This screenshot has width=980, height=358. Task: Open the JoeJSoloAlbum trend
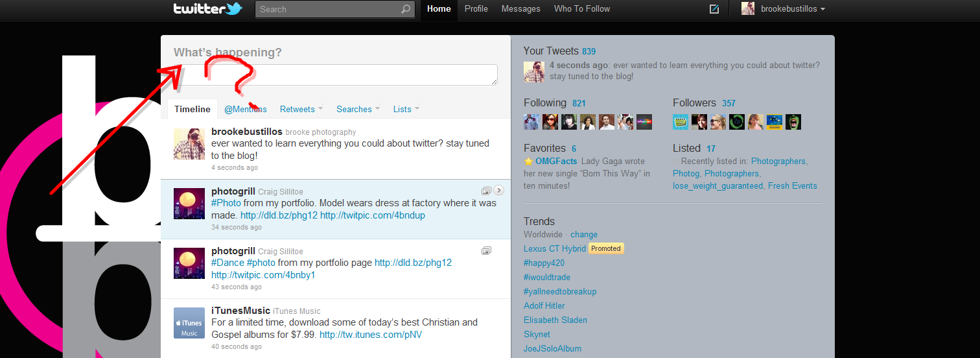(552, 348)
